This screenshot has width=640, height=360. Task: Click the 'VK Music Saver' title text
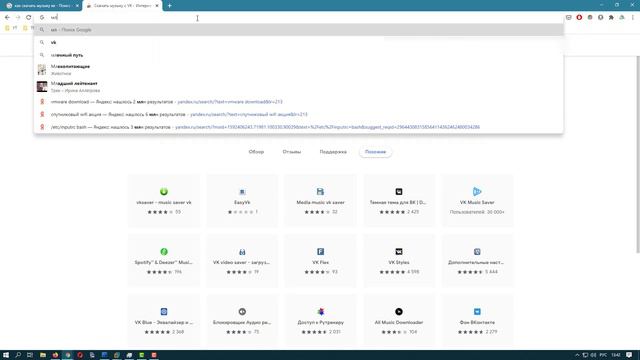click(477, 202)
